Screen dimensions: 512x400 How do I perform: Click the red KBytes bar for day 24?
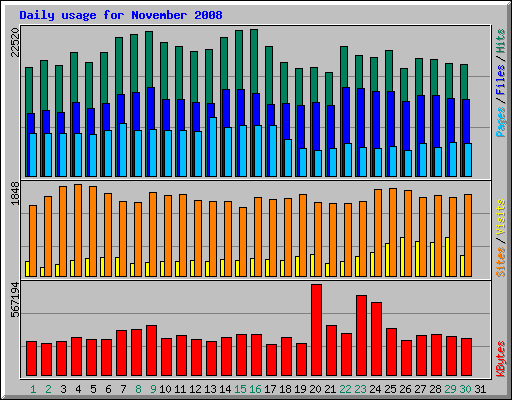[x=377, y=339]
